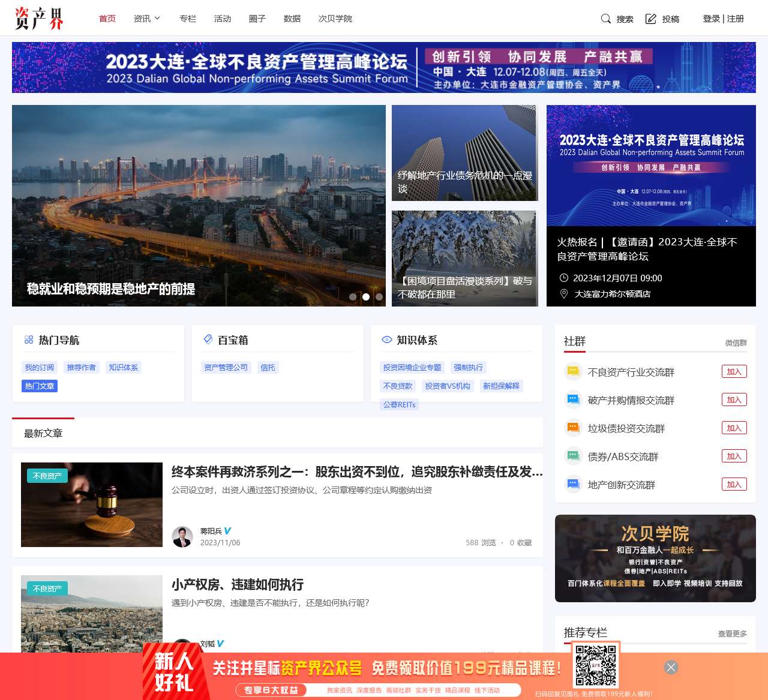Image resolution: width=768 pixels, height=700 pixels.
Task: Open the 纾解地产行业债务危机 article image
Action: coord(465,153)
